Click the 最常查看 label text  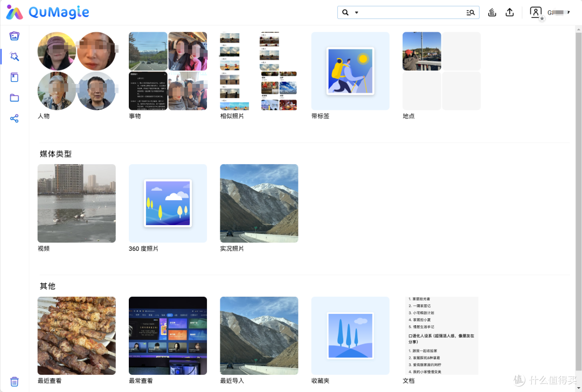tap(141, 381)
